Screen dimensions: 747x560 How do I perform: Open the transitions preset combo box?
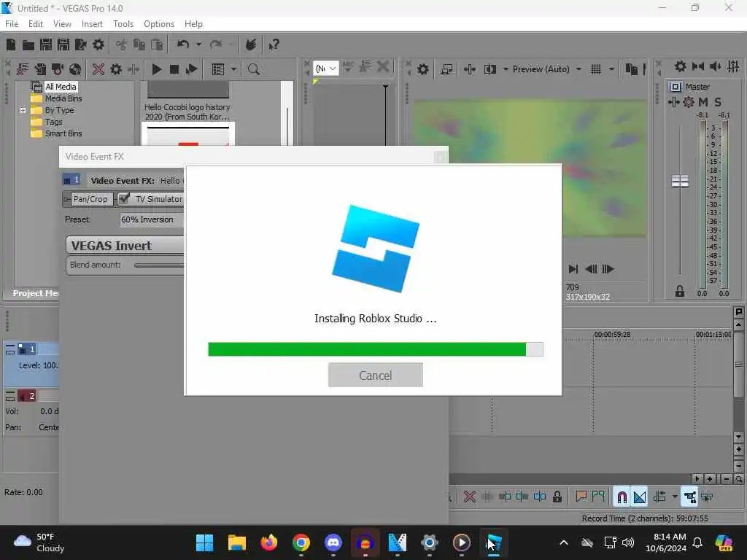point(326,69)
